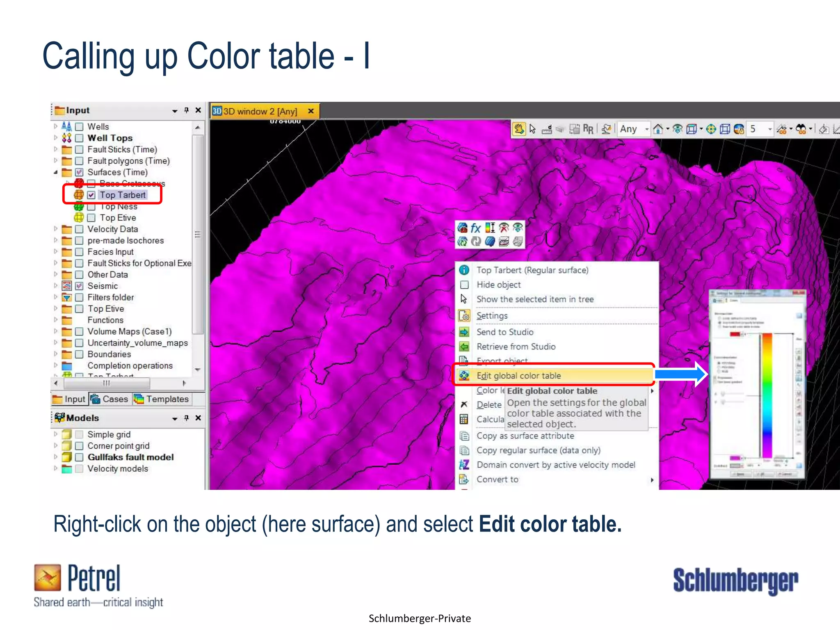Image resolution: width=840 pixels, height=630 pixels.
Task: Toggle the Seismic folder checkbox
Action: pos(80,286)
